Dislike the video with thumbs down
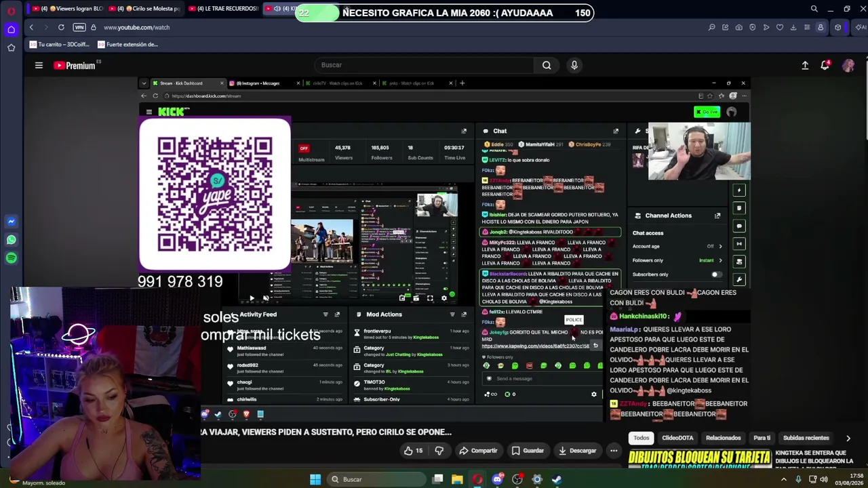The height and width of the screenshot is (488, 868). (439, 451)
